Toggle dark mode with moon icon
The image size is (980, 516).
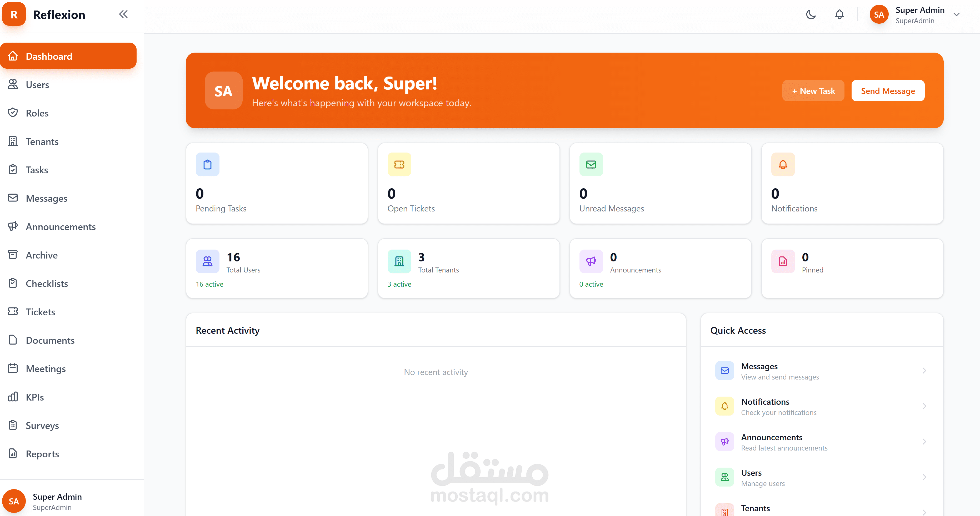(811, 15)
